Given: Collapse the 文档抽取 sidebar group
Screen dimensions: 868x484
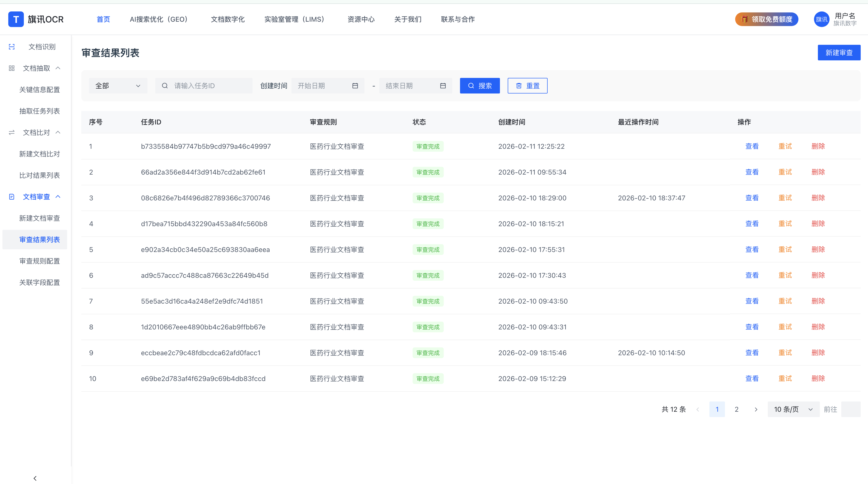Looking at the screenshot, I should coord(58,68).
